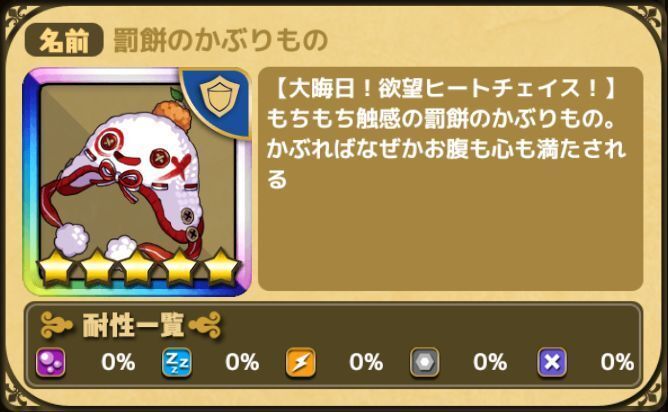Click the paralysis resistance 0% value

point(366,363)
